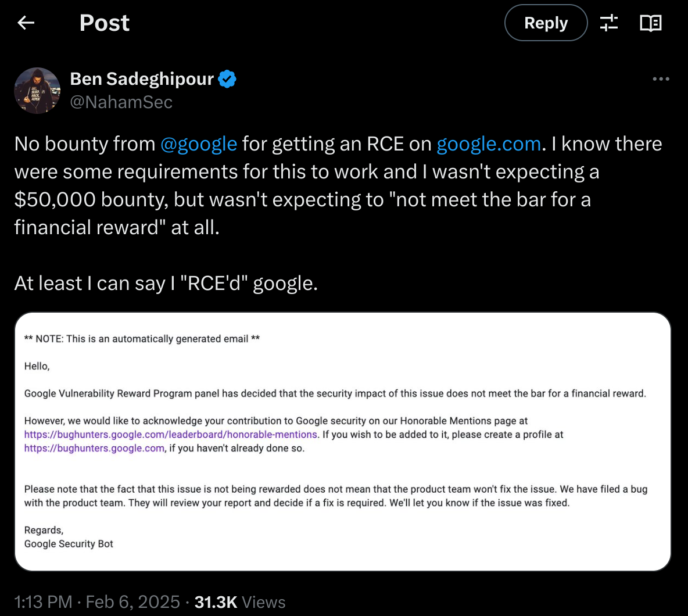Open the reply settings sliders icon

pos(608,22)
